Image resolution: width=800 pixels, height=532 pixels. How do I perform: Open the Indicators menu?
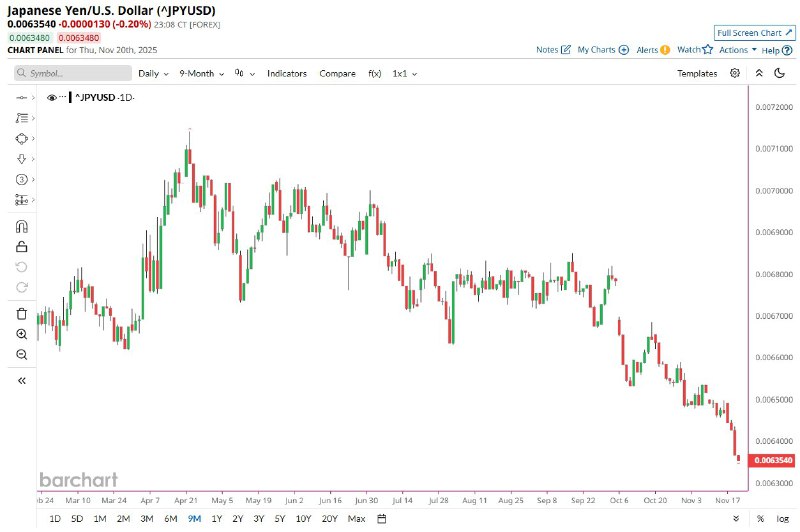click(287, 73)
